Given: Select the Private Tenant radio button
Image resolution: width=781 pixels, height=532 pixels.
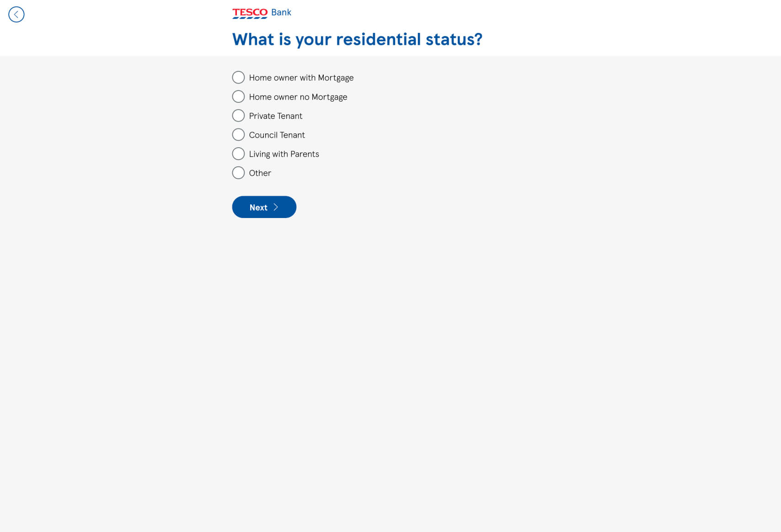Looking at the screenshot, I should click(x=238, y=116).
